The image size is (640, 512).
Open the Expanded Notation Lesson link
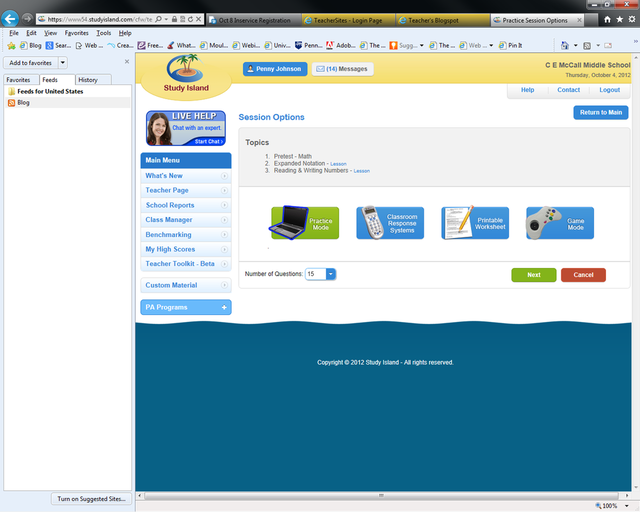click(x=338, y=164)
